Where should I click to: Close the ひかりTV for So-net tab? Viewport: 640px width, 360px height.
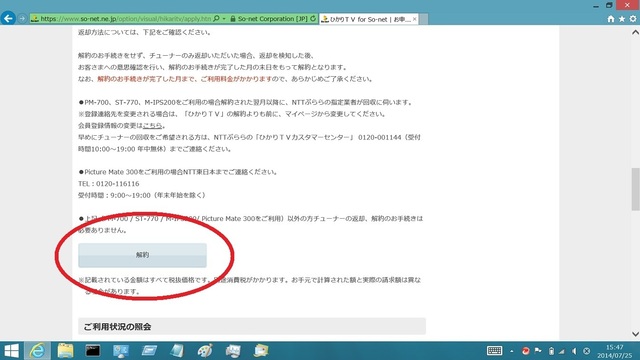(x=415, y=19)
